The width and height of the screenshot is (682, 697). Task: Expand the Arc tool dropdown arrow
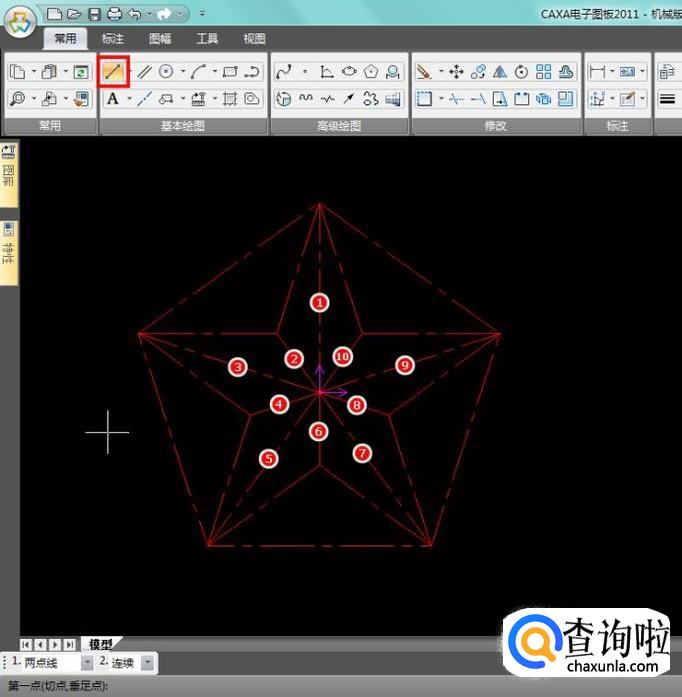tap(215, 71)
